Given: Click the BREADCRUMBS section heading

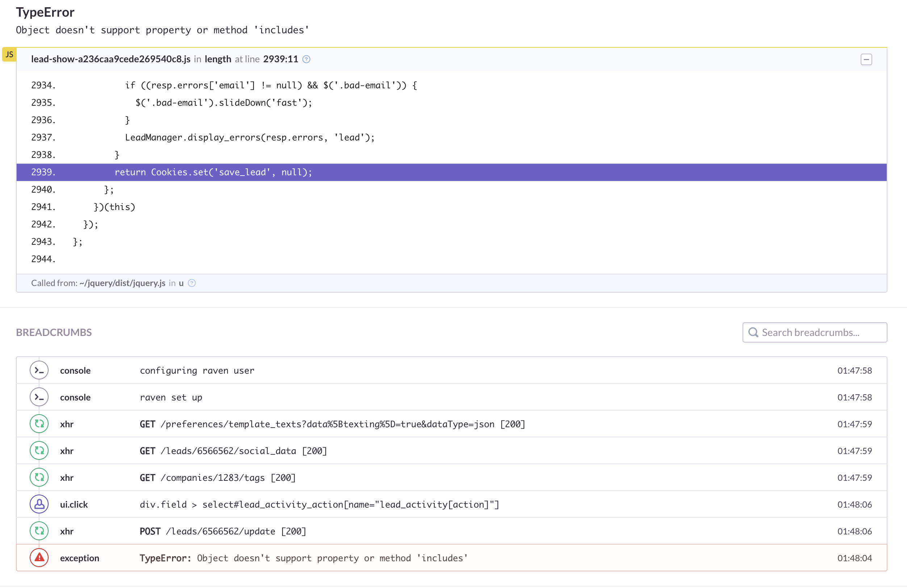Looking at the screenshot, I should 54,332.
